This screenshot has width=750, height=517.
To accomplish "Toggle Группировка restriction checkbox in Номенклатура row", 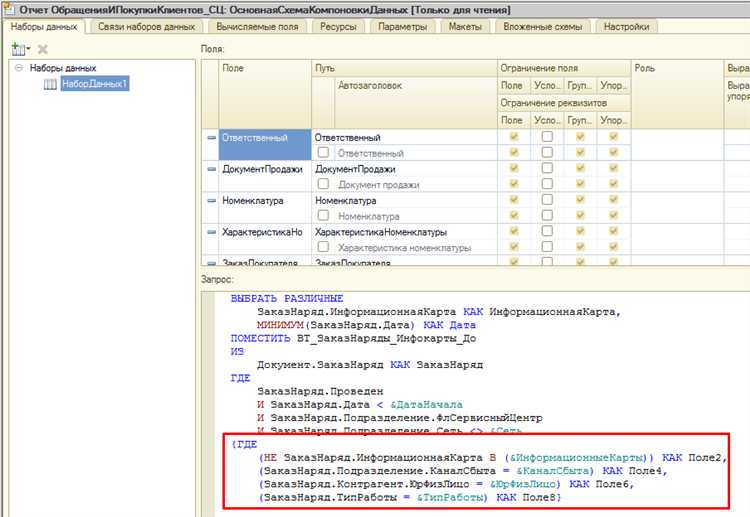I will 580,200.
